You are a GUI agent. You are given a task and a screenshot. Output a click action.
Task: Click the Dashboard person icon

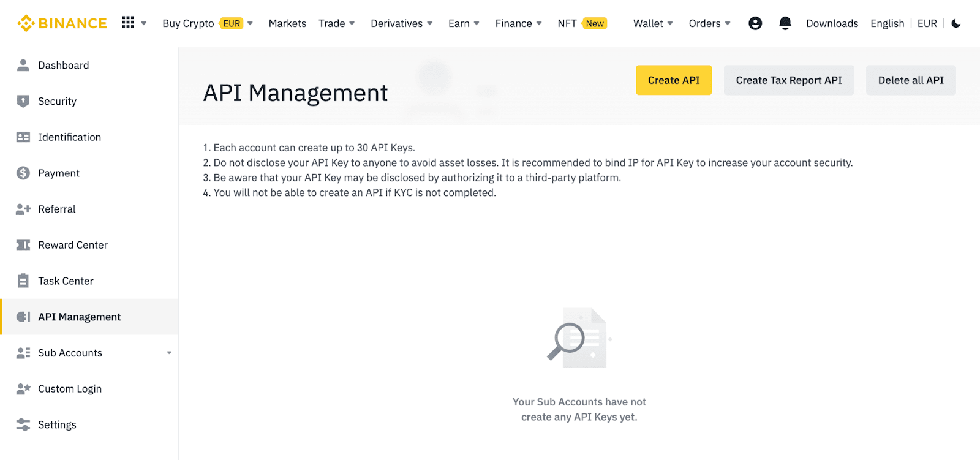pos(23,65)
